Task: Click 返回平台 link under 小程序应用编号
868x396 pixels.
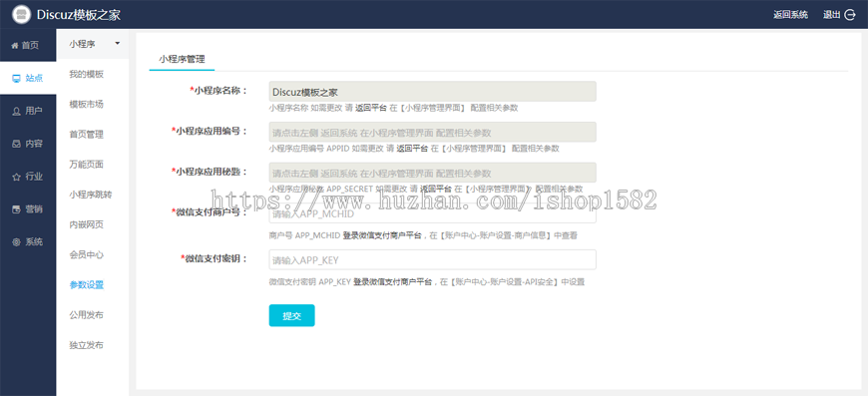Action: [x=412, y=149]
